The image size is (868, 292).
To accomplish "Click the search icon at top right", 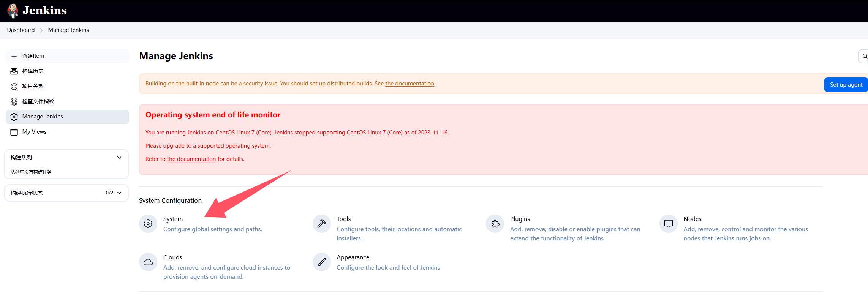I will point(865,56).
